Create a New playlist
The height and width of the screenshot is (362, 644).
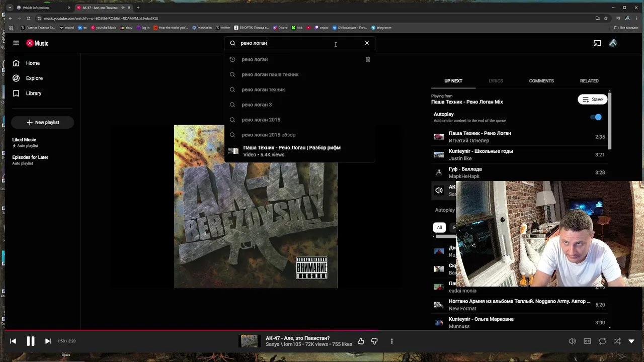42,122
